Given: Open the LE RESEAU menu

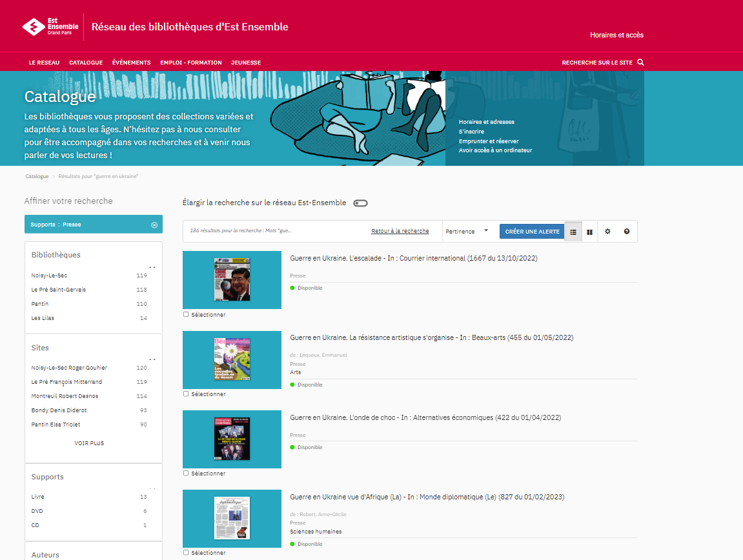Looking at the screenshot, I should pos(44,63).
